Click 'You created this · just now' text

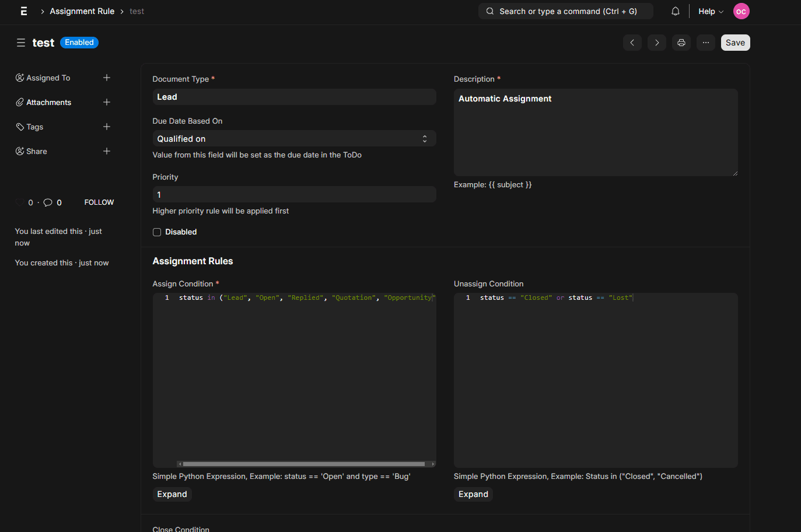62,263
